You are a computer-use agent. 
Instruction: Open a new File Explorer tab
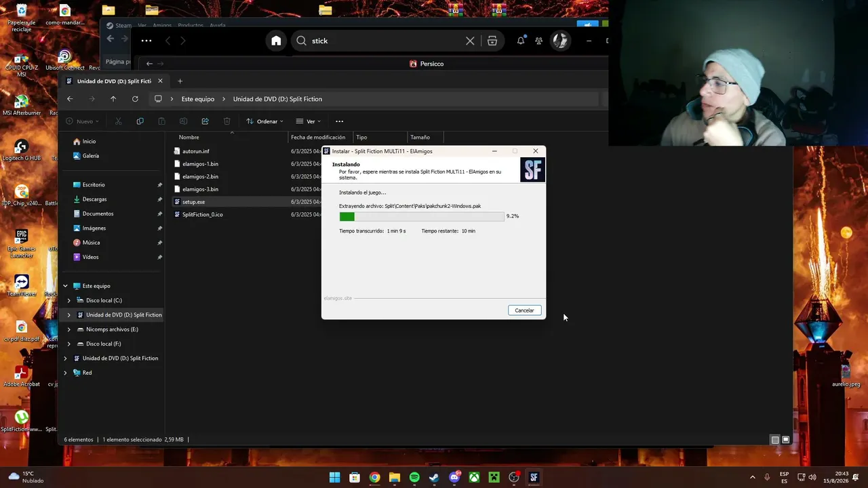point(180,81)
